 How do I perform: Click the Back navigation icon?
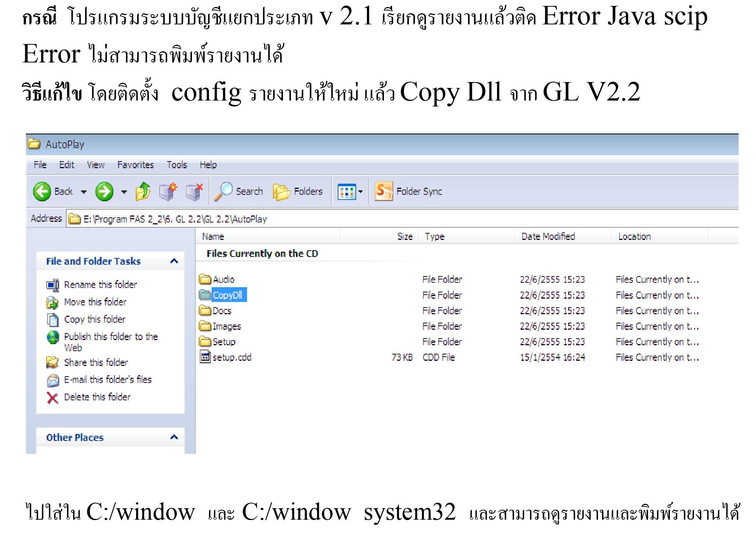click(x=42, y=191)
